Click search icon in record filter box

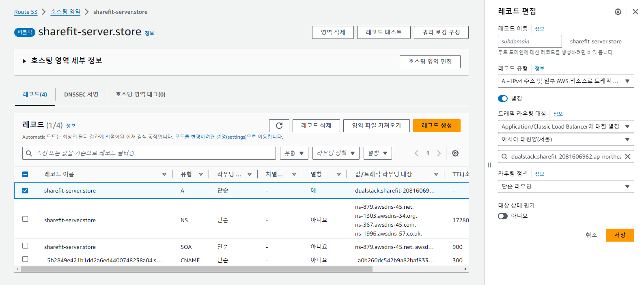[x=29, y=153]
